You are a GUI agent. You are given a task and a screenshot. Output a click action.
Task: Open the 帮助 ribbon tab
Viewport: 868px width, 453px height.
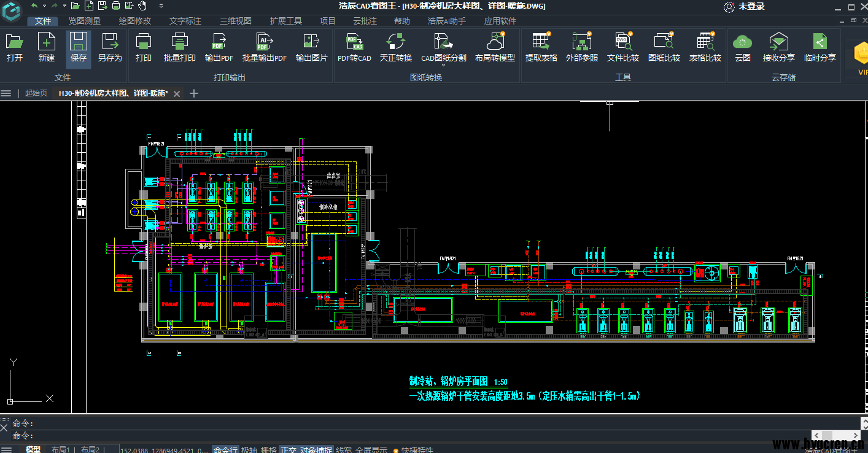pyautogui.click(x=402, y=21)
